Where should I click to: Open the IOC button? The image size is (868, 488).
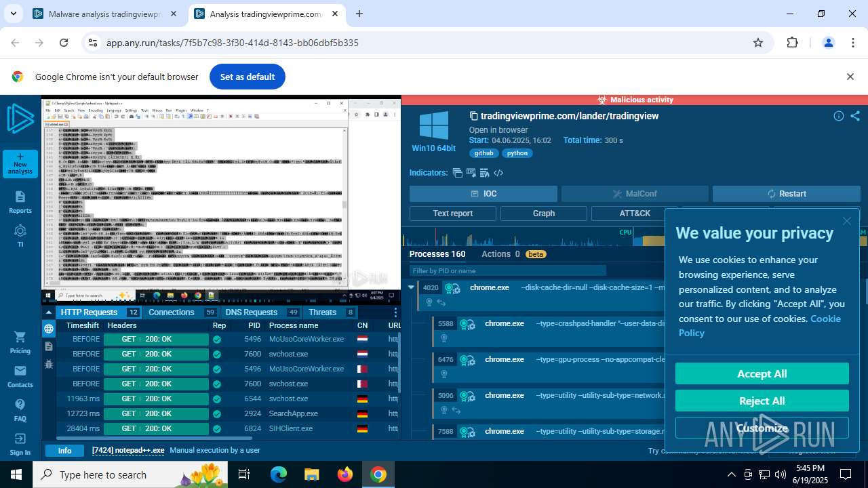(x=484, y=194)
